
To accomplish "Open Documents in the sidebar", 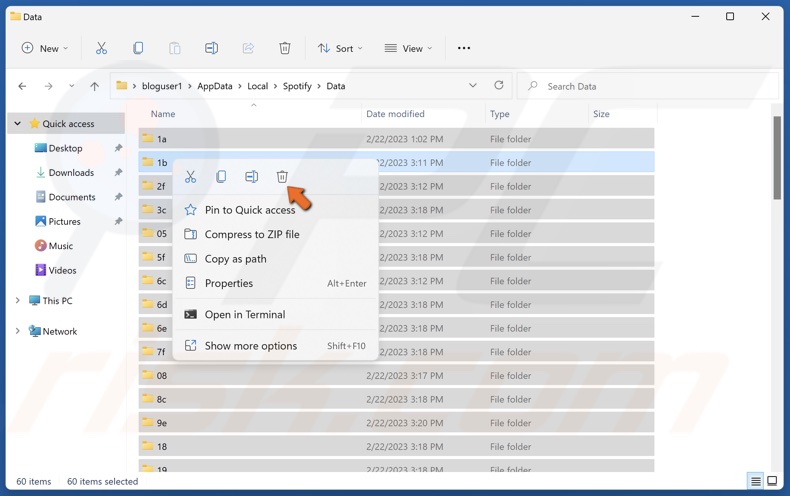I will (72, 197).
